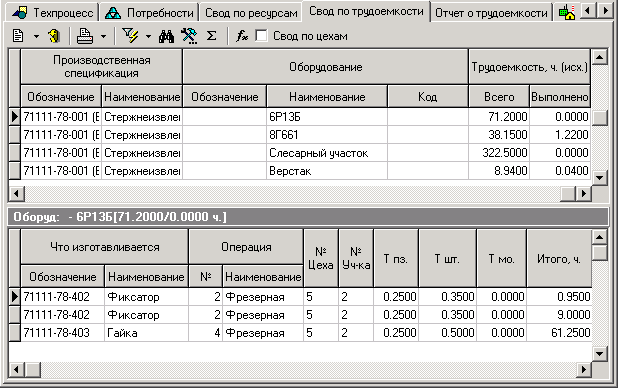The width and height of the screenshot is (618, 388).
Task: Switch to the 'Свод по ресурсам' tab
Action: [251, 13]
